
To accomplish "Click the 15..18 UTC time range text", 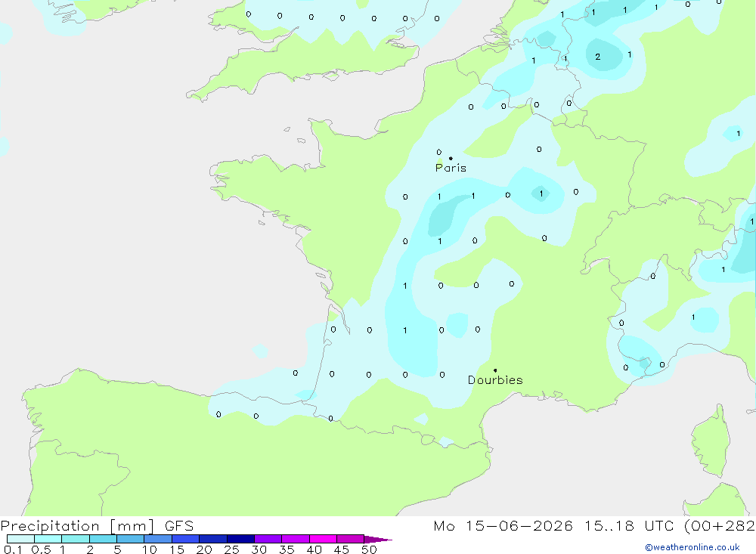I will pos(628,526).
